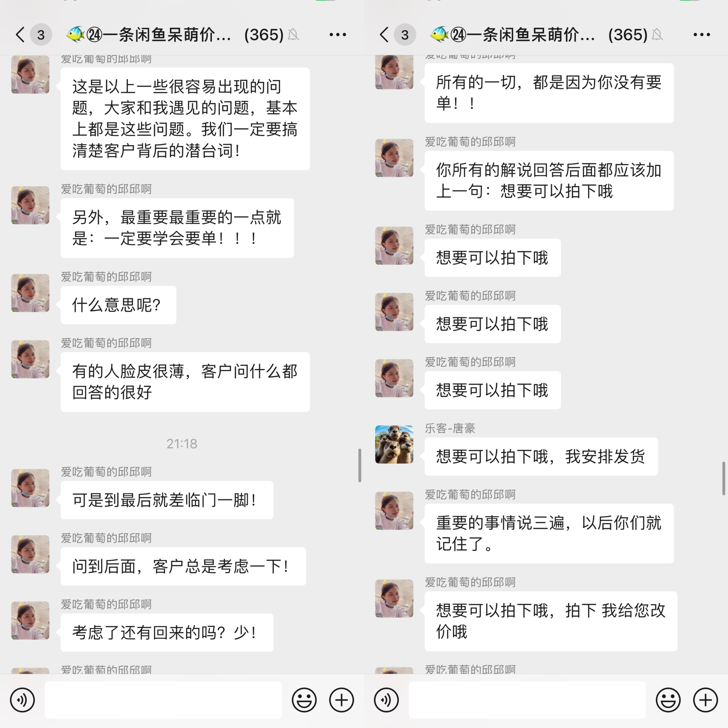Tap the message bubble '什么意思呢?'

[118, 305]
